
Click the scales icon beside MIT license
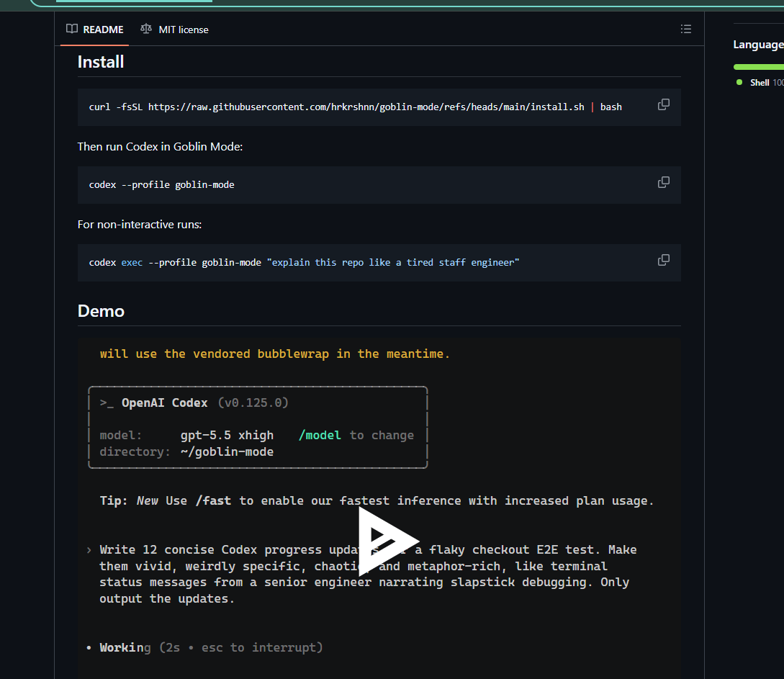146,29
